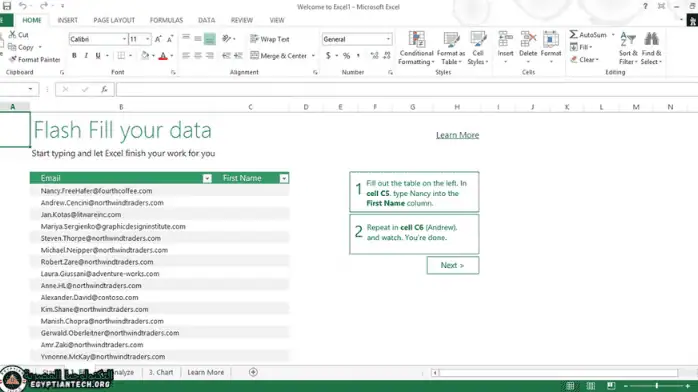The image size is (698, 392).
Task: Open font color dropdown arrow
Action: point(172,56)
